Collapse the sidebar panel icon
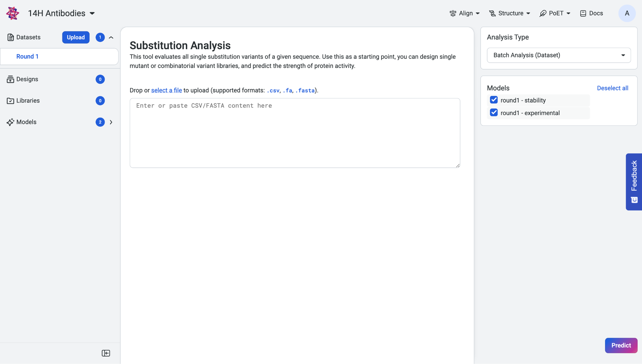This screenshot has height=364, width=642. [x=106, y=353]
